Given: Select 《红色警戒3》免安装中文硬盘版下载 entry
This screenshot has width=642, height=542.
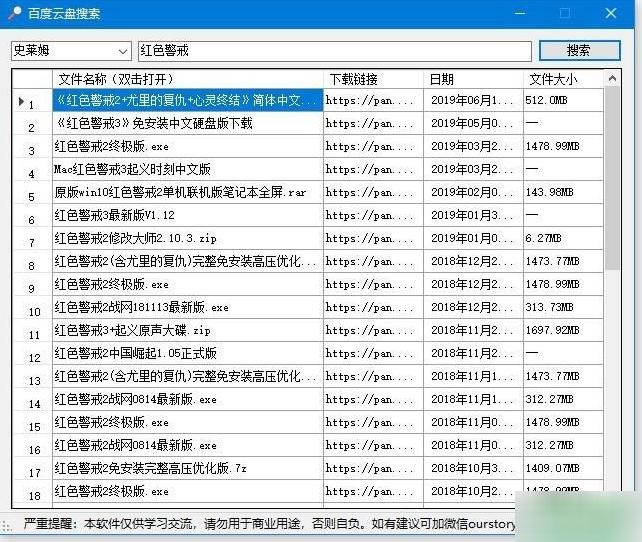Looking at the screenshot, I should (188, 123).
